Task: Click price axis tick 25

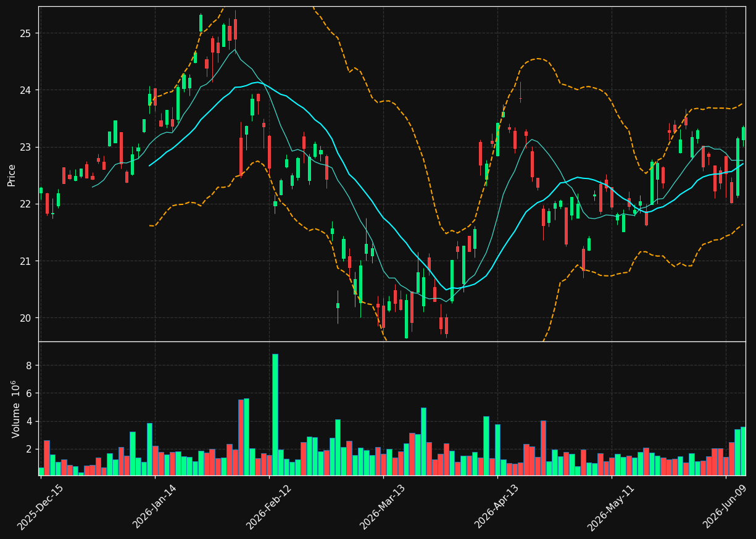Action: pyautogui.click(x=27, y=33)
